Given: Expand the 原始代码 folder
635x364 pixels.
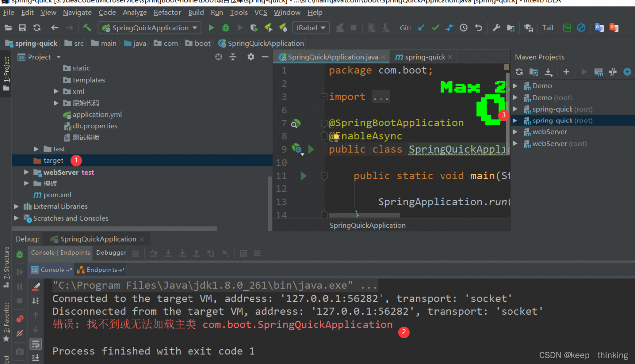Looking at the screenshot, I should (x=56, y=103).
